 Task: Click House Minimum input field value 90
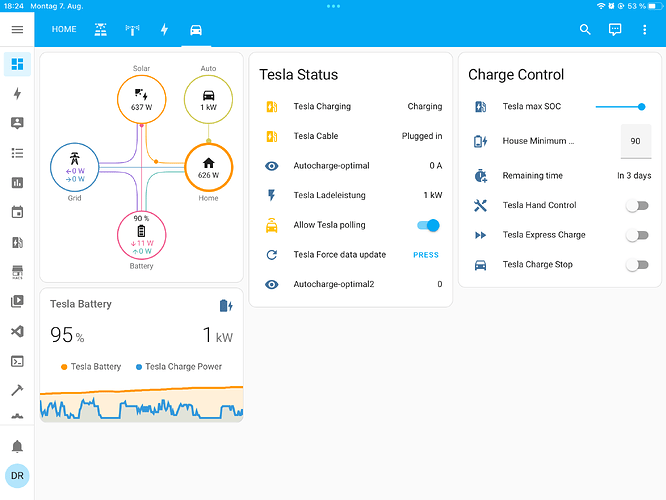pos(635,141)
